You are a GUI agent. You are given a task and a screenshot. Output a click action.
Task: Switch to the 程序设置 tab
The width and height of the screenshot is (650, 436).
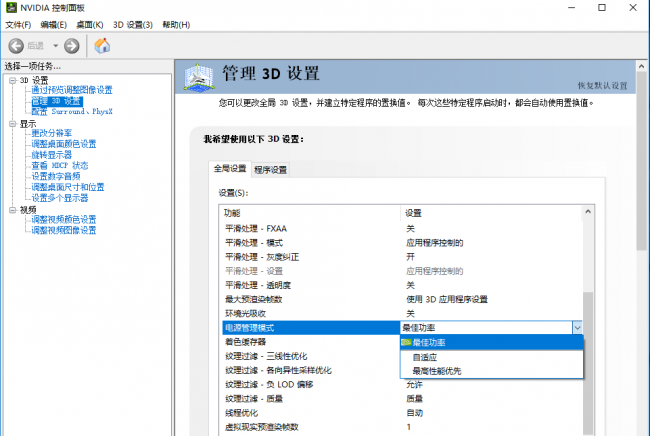[x=270, y=170]
